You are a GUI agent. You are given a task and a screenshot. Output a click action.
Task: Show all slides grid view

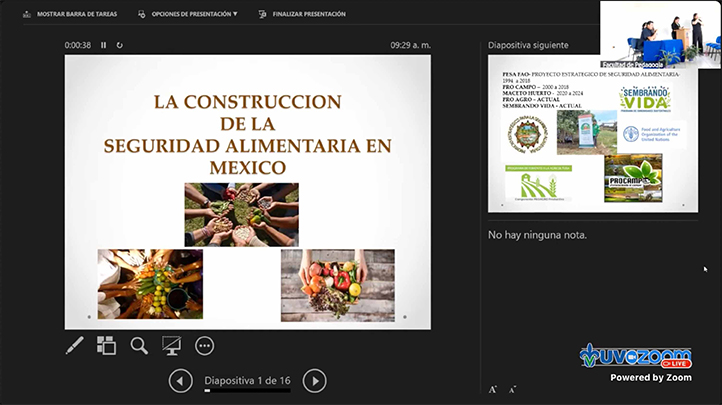[x=106, y=346]
